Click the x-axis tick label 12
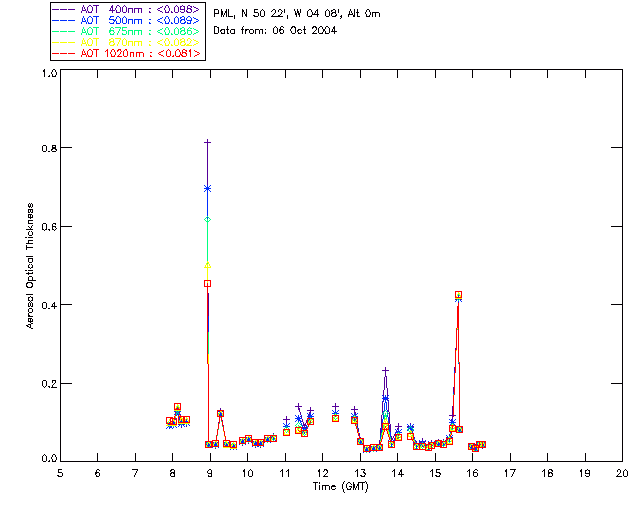 (x=322, y=473)
